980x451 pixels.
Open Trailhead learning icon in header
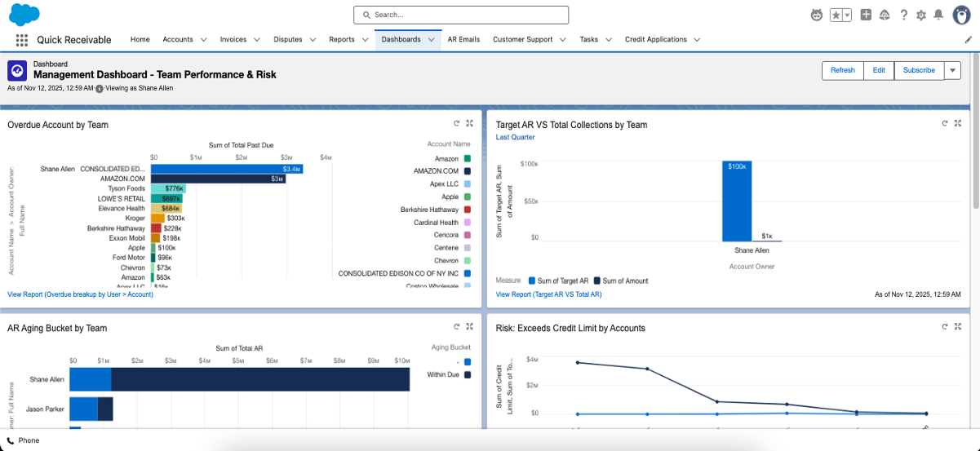click(x=885, y=15)
